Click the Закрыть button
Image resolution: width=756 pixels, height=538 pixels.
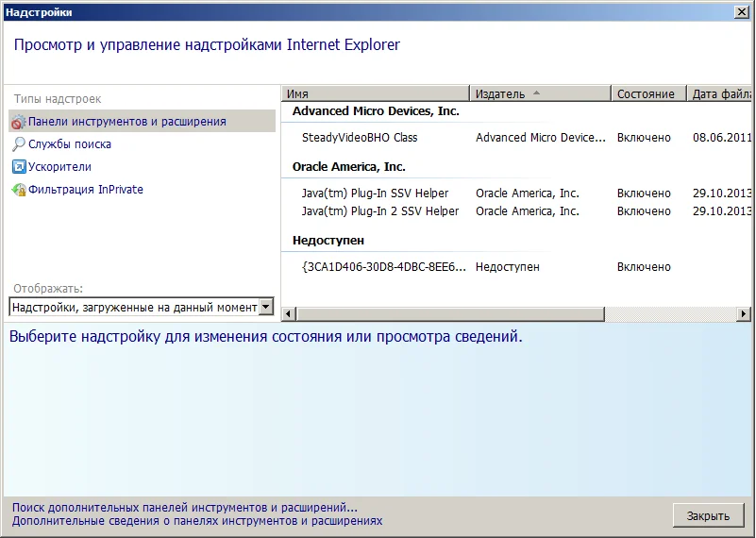(708, 515)
